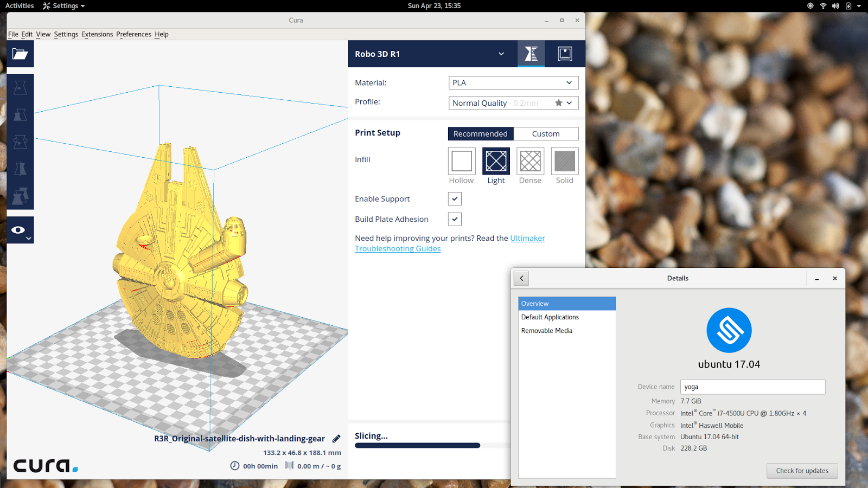Click the dimensions text 133.2 x 46.8 x 188.1 mm
868x488 pixels.
tap(302, 453)
